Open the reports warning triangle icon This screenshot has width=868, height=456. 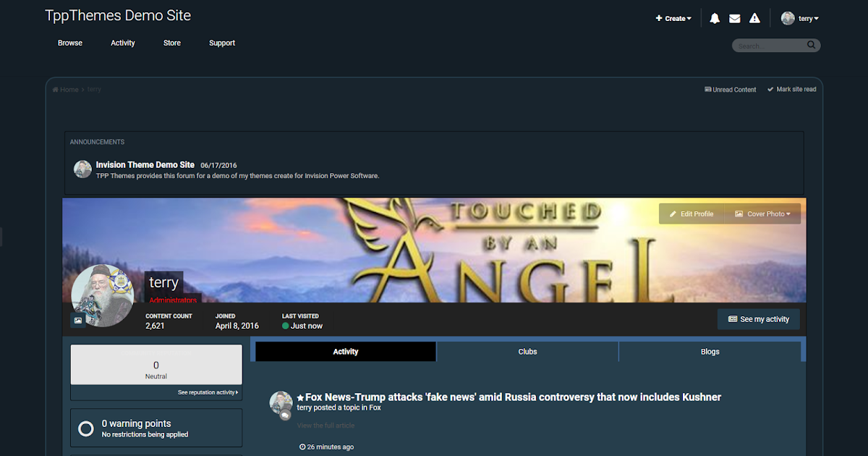[x=754, y=19]
